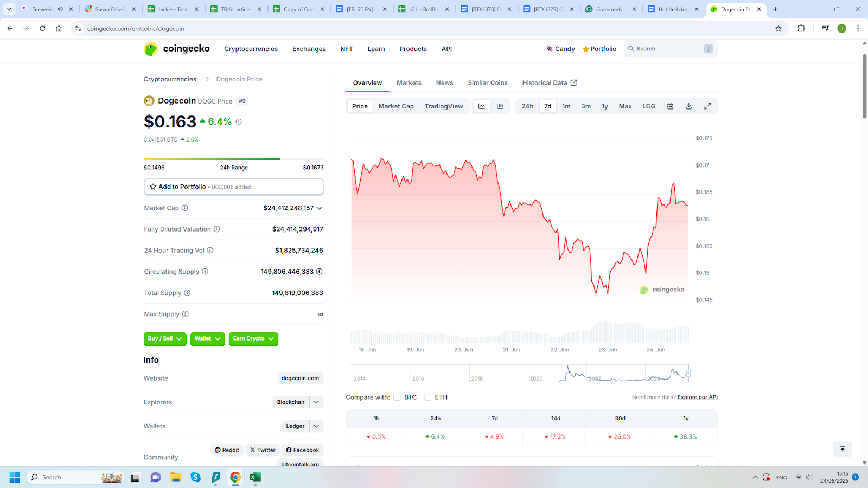Open the Twitter community link
Viewport: 868px width, 488px height.
(x=263, y=450)
